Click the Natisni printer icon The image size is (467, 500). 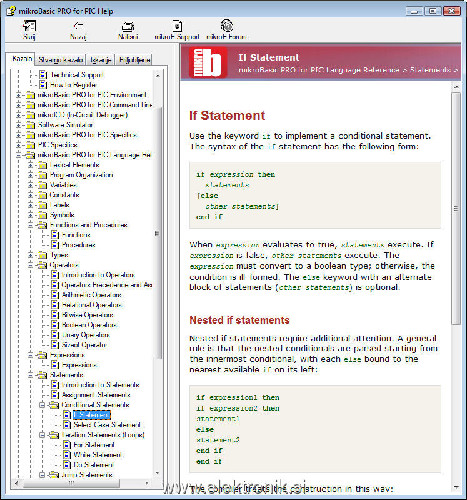pos(128,26)
